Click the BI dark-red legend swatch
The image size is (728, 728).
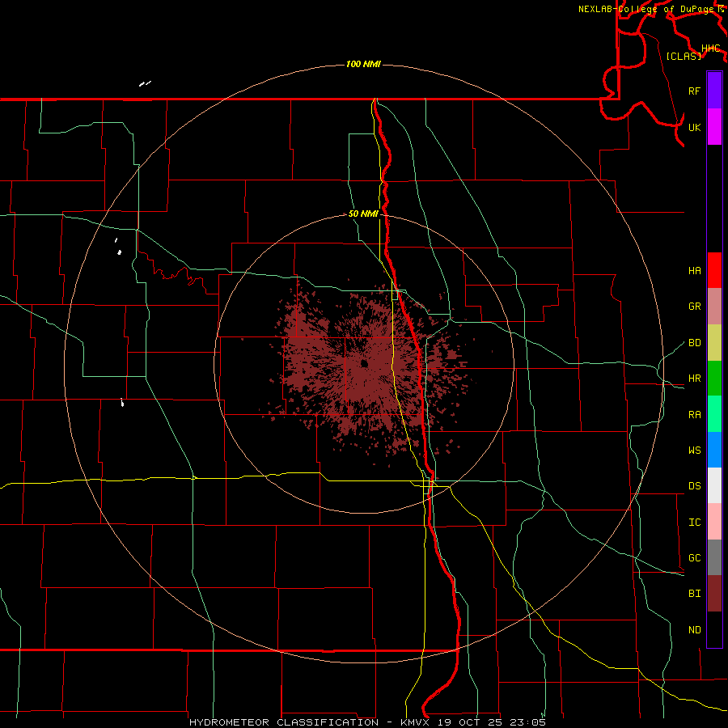coord(714,594)
